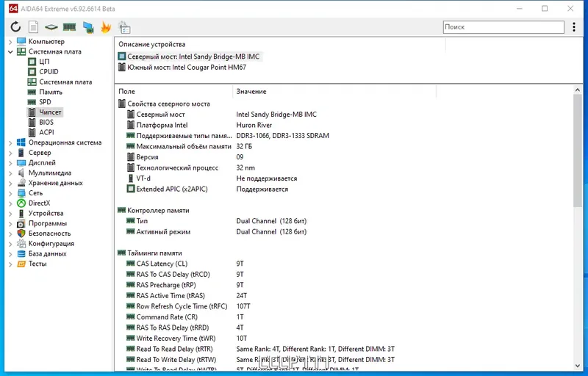Viewport: 588px width, 376px height.
Task: Open the three-dot menu button
Action: [x=574, y=27]
